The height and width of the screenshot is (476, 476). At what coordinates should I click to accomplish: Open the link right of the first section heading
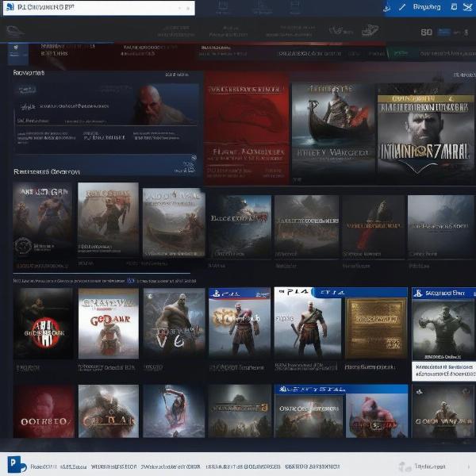pyautogui.click(x=177, y=74)
